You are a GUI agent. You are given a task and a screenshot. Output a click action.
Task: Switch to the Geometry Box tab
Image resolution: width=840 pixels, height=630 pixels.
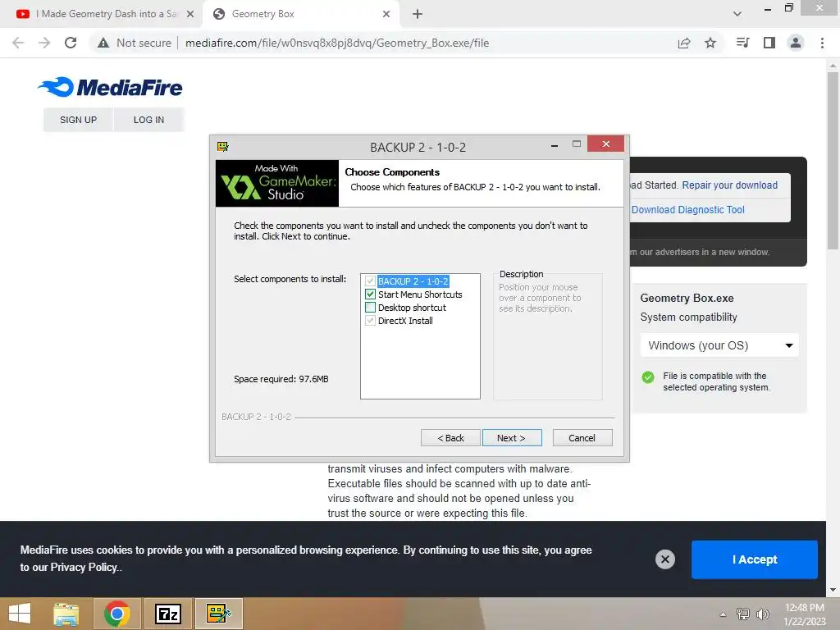[300, 14]
